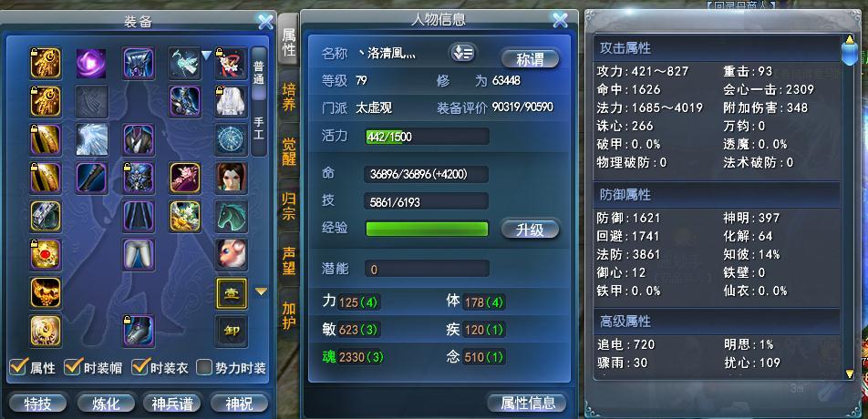Click the 升级 level up button
Image resolution: width=868 pixels, height=419 pixels.
tap(530, 229)
